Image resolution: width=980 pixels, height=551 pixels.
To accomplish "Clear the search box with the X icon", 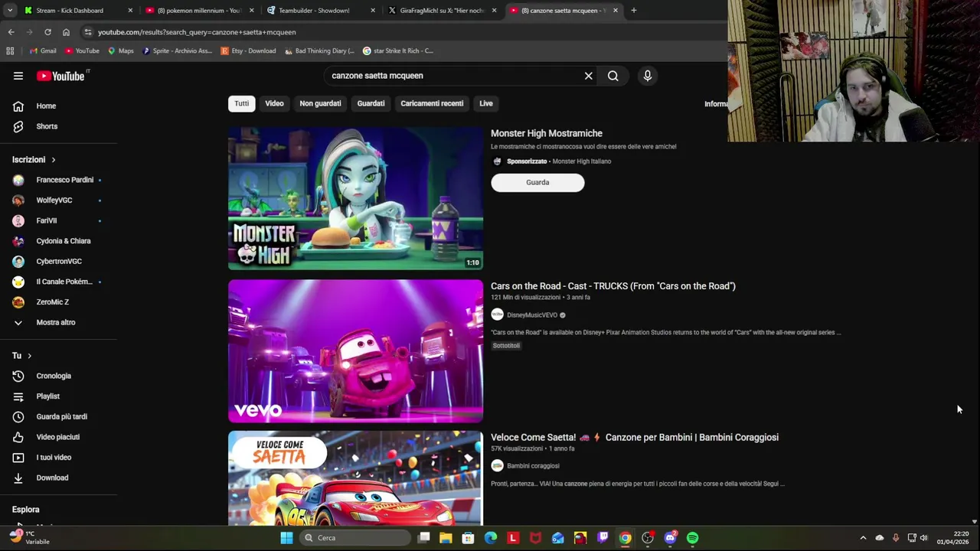I will tap(589, 76).
